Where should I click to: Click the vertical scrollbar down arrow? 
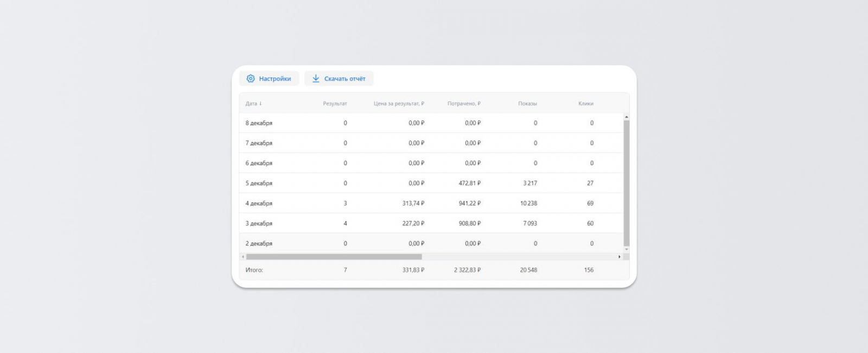point(626,249)
